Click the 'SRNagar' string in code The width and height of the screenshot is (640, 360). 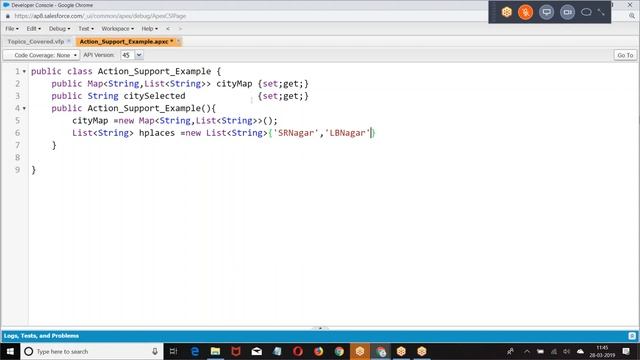coord(296,133)
